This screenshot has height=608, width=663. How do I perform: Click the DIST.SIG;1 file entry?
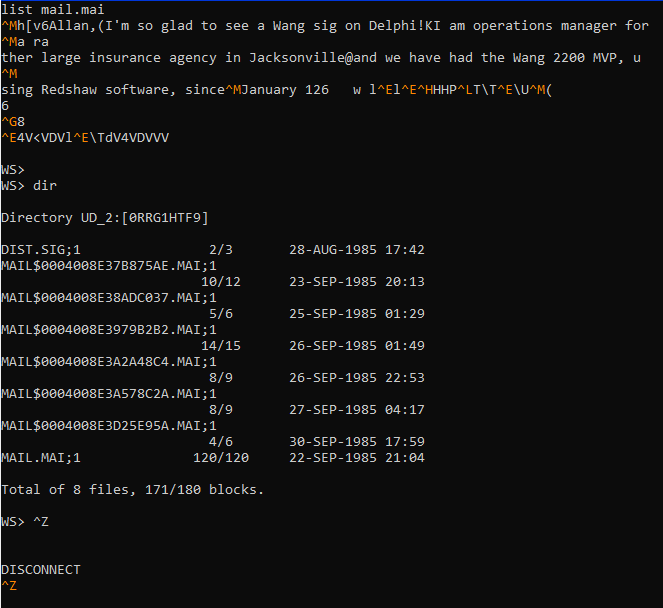(41, 249)
